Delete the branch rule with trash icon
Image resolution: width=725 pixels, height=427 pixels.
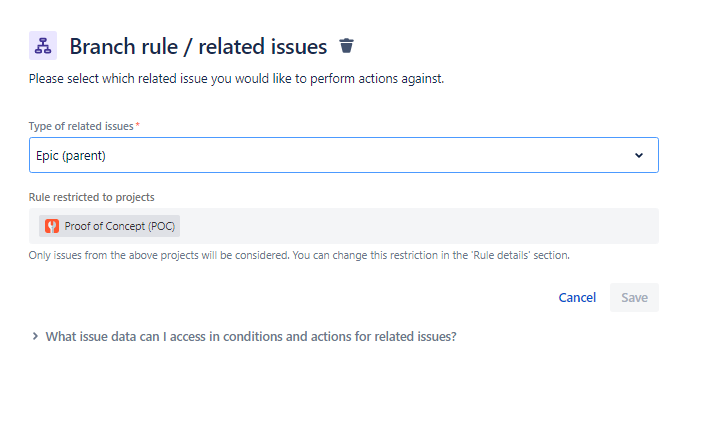click(x=346, y=46)
